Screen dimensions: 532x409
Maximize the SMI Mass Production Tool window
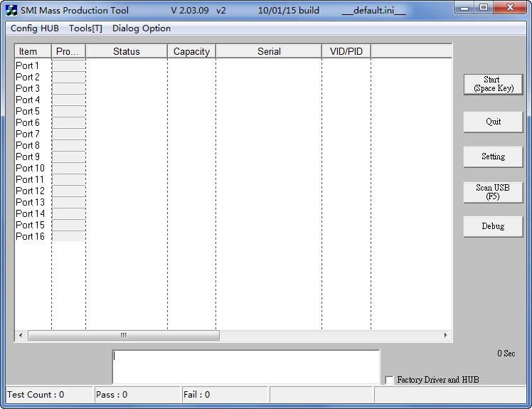click(484, 7)
